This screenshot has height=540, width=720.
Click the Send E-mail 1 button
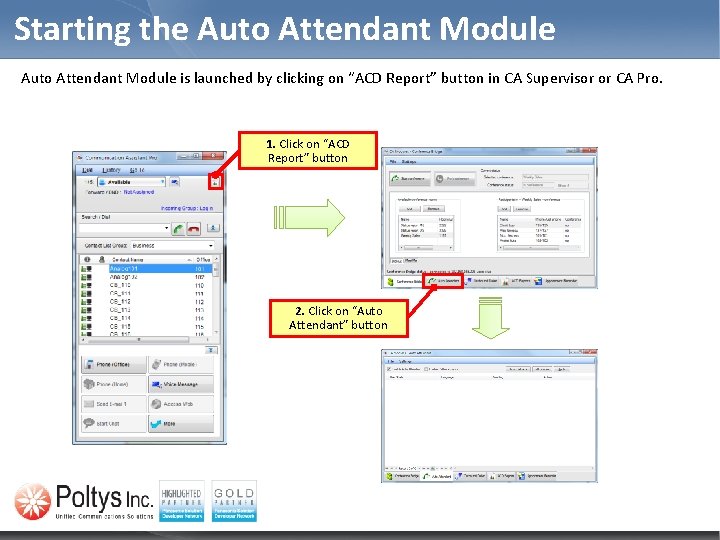pyautogui.click(x=113, y=404)
